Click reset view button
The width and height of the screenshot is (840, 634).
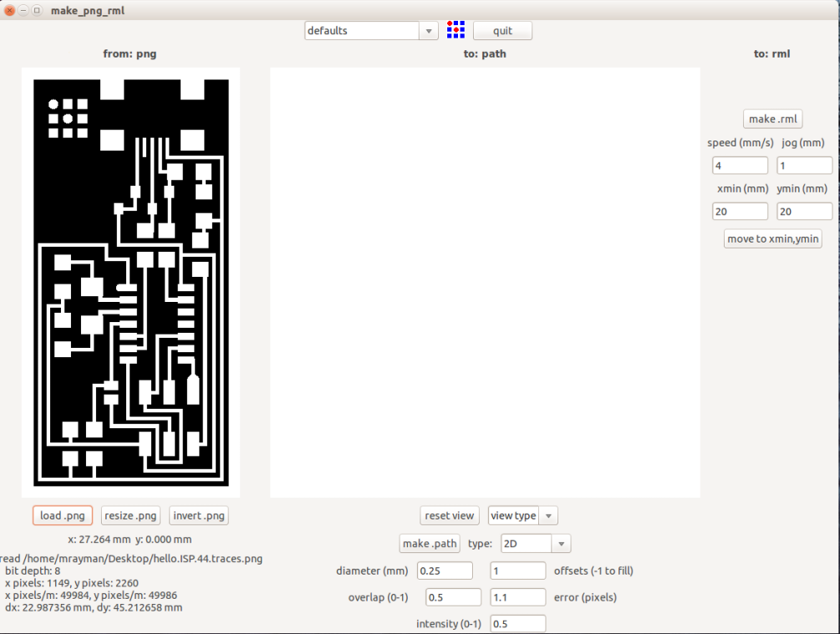tap(450, 515)
